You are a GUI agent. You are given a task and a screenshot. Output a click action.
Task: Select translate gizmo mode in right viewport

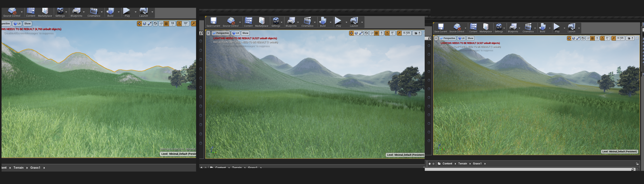pyautogui.click(x=569, y=38)
